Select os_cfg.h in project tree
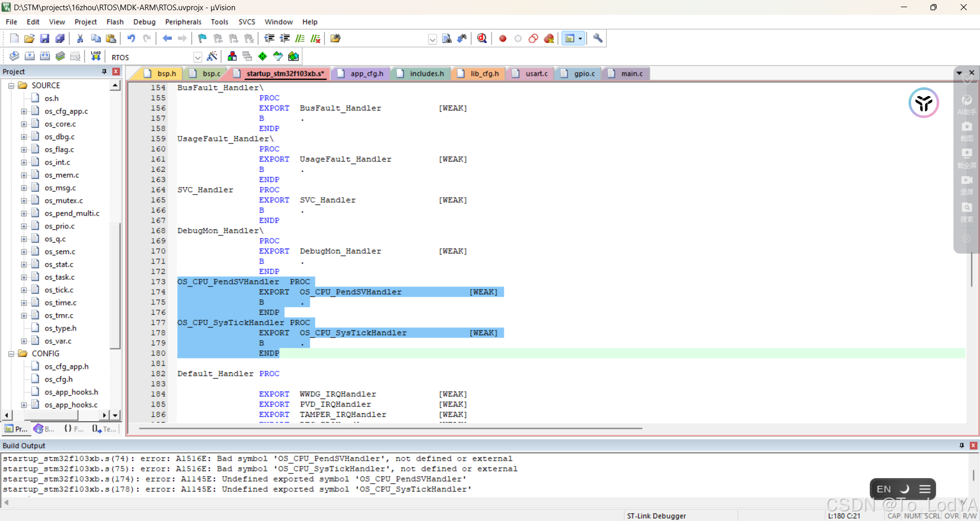Viewport: 980px width, 521px height. [58, 380]
